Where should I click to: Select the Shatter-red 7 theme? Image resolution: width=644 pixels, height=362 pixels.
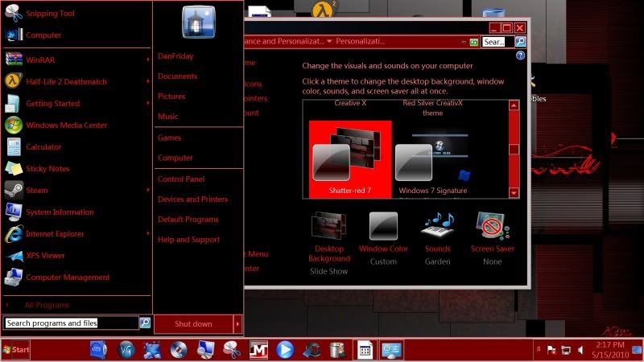point(350,159)
